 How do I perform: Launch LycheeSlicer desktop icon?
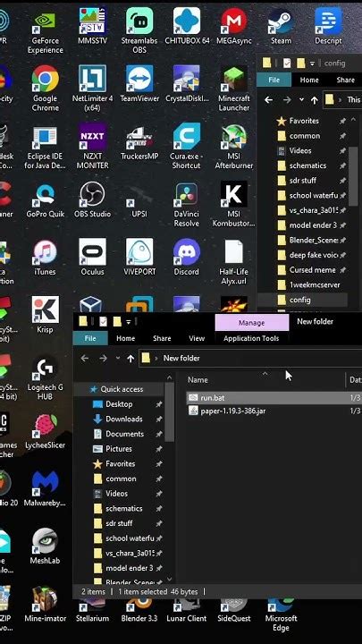(x=46, y=430)
